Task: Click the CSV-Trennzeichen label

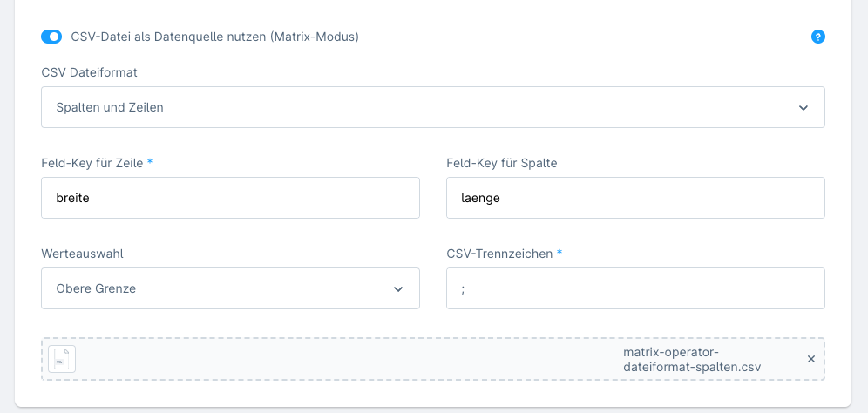Action: pyautogui.click(x=499, y=254)
